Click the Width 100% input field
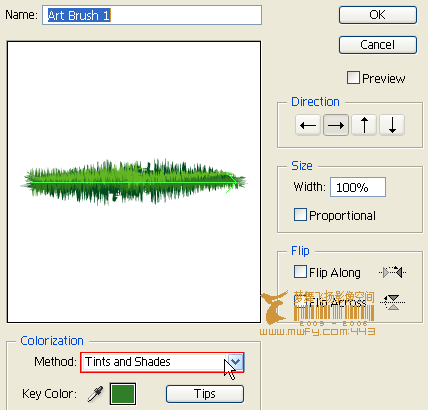Viewport: 428px width, 410px height. [x=358, y=187]
